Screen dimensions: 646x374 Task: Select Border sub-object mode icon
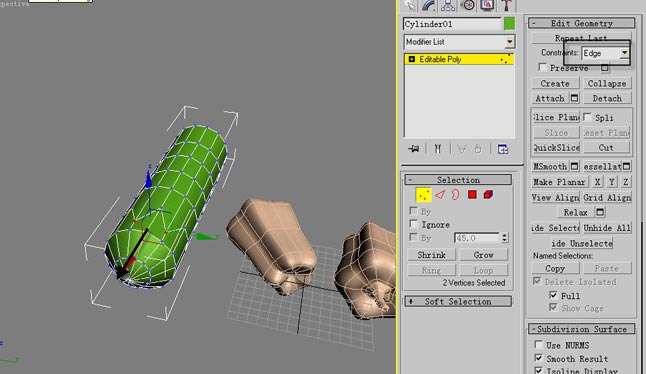(455, 194)
